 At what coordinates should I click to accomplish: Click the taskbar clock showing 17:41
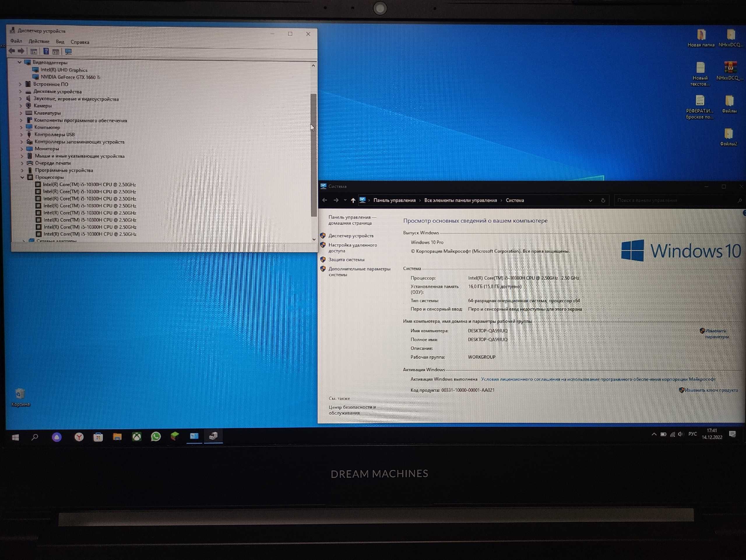click(712, 434)
